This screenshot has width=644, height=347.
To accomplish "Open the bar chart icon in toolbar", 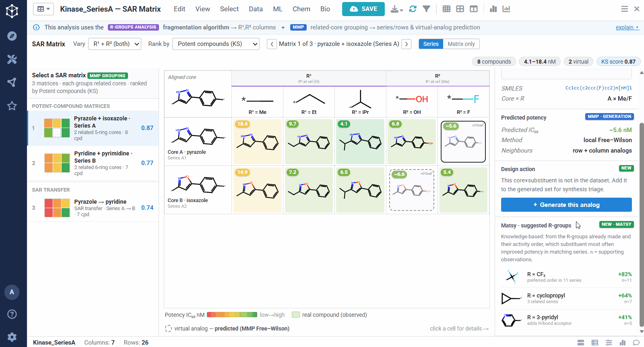I will 493,9.
